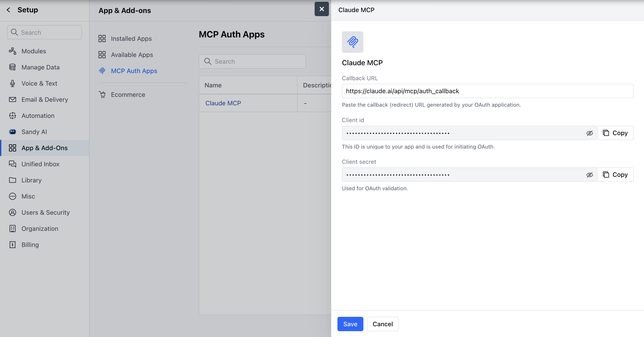The height and width of the screenshot is (337, 644).
Task: Go to Library section
Action: coord(45,180)
